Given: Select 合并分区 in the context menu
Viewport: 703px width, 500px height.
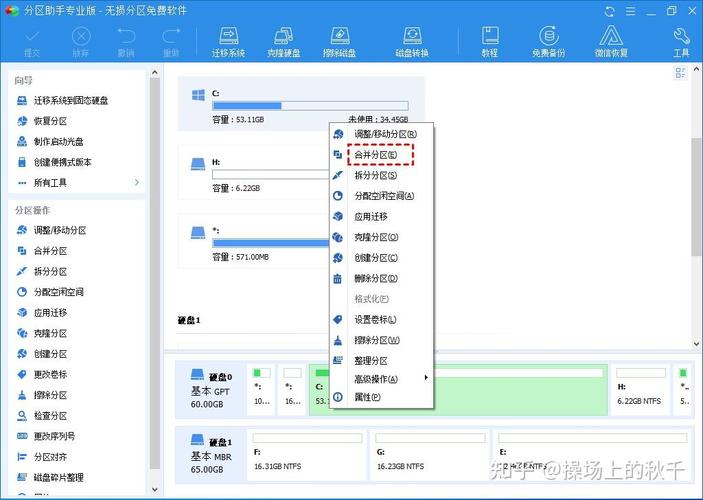Looking at the screenshot, I should [x=376, y=155].
